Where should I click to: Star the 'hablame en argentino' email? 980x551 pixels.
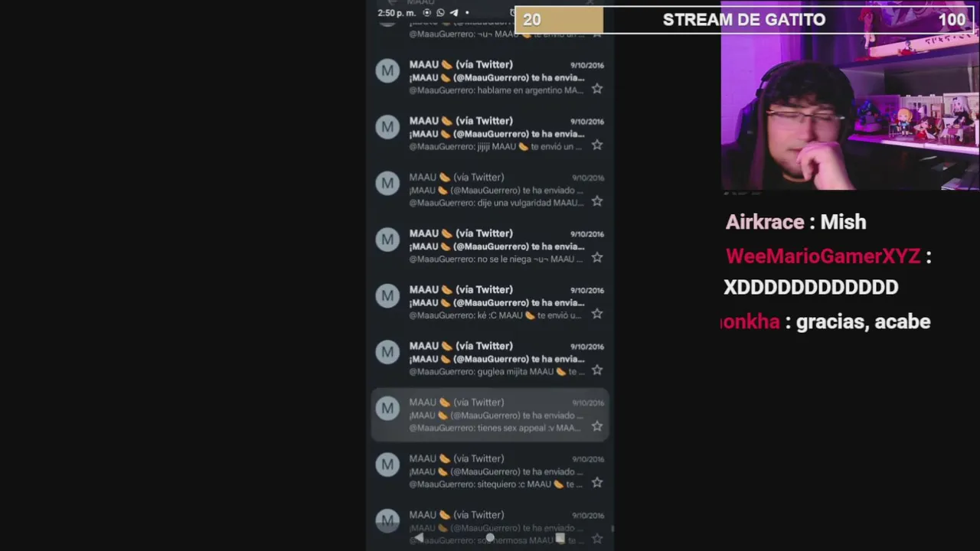596,89
